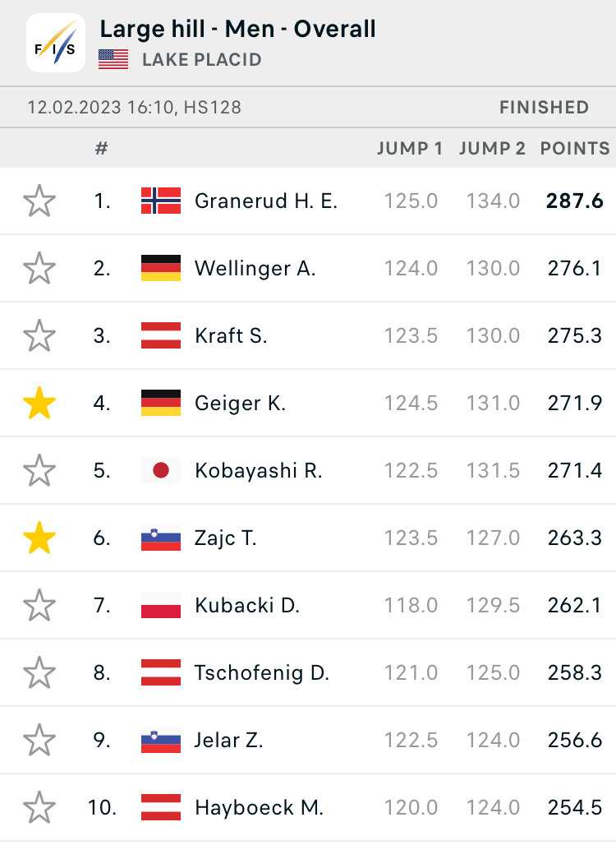Click Poland flag beside Kubacki D.
The width and height of the screenshot is (616, 845).
161,605
